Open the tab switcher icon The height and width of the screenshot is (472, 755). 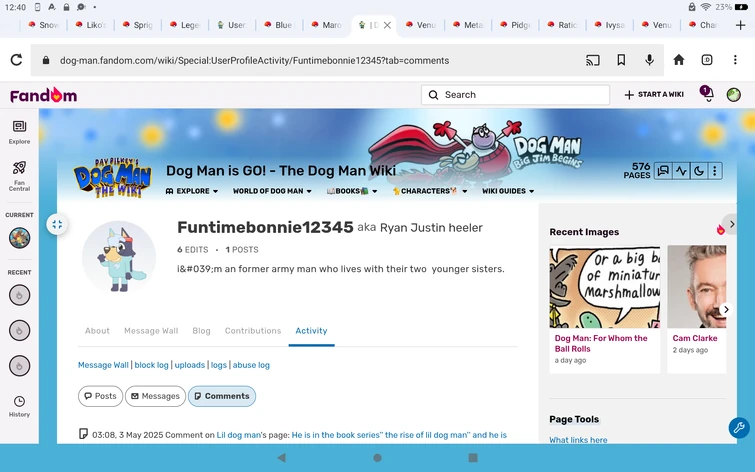coord(707,60)
